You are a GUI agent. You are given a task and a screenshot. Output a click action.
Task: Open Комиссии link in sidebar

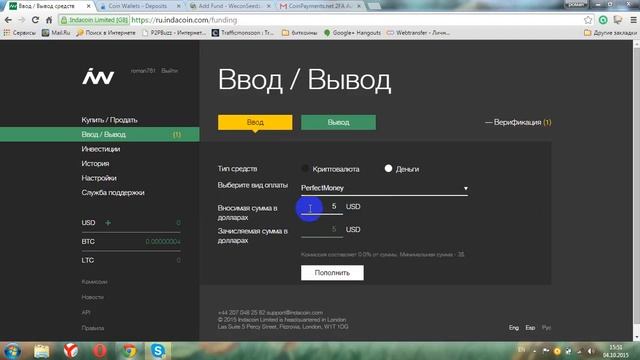pyautogui.click(x=94, y=282)
